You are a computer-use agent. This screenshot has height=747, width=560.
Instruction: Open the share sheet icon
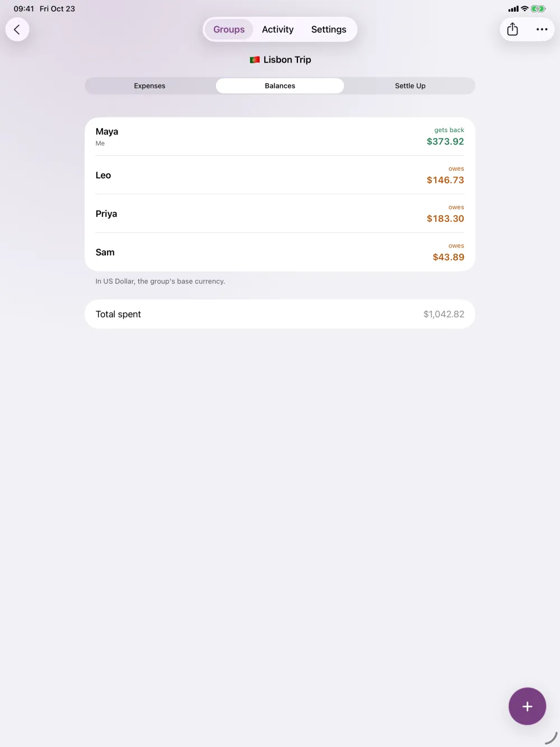[x=512, y=30]
